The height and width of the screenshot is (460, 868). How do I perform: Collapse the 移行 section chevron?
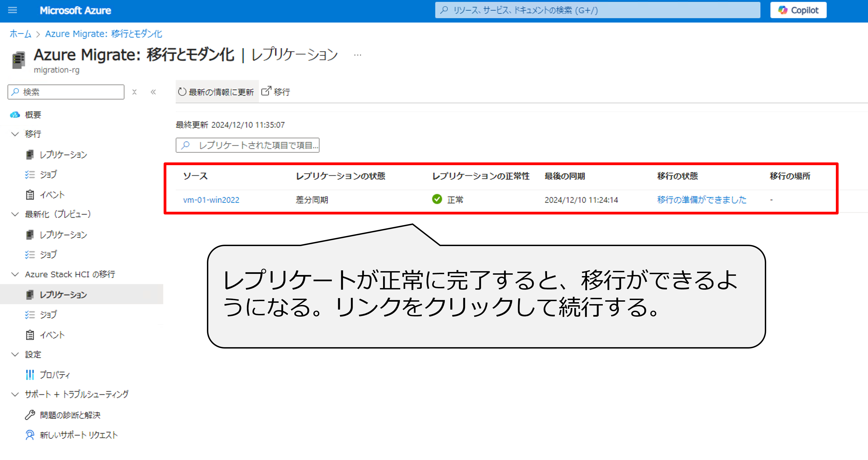coord(15,134)
